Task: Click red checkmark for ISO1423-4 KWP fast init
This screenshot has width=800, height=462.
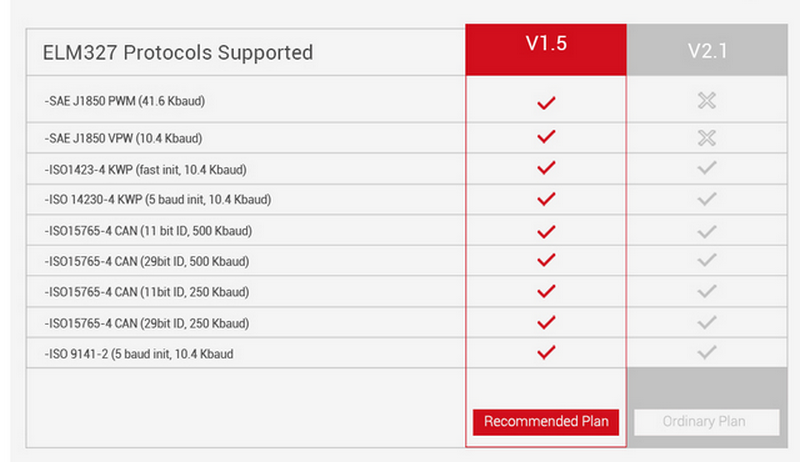Action: pos(546,168)
